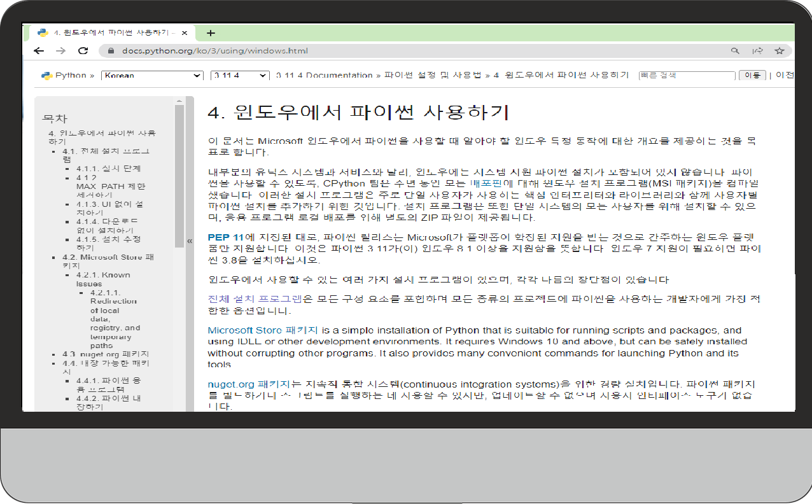Open sidebar item 4.4.2. 파이썬 내장하기
This screenshot has height=504, width=812.
(109, 402)
